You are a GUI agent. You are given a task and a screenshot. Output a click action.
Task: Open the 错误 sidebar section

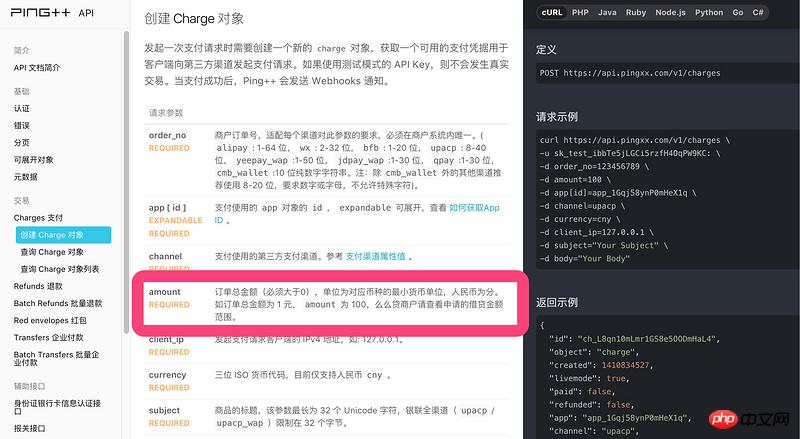[x=21, y=126]
